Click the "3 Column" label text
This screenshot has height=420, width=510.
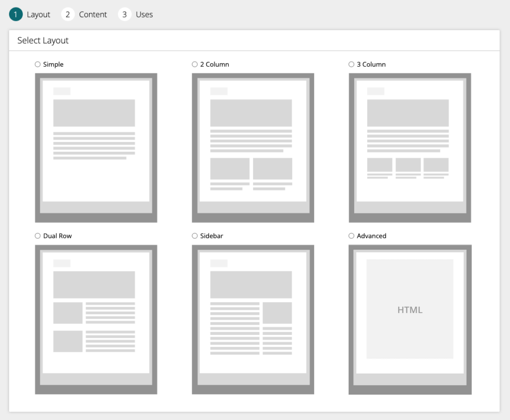coord(371,64)
